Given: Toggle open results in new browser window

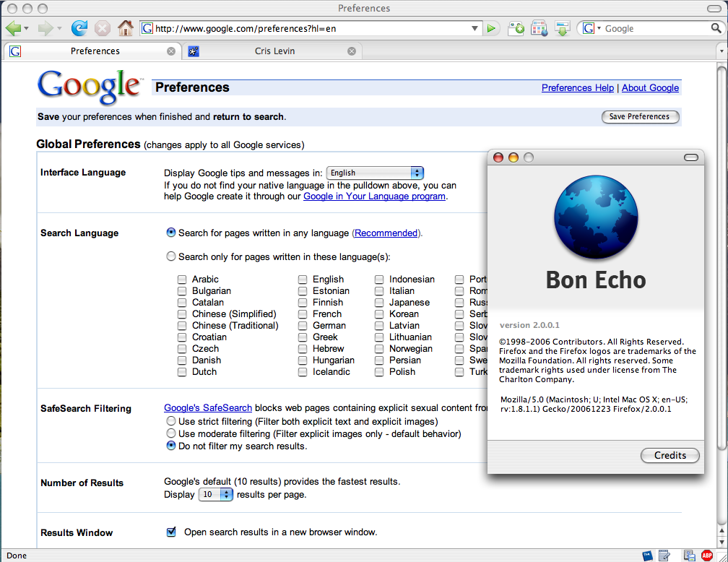Looking at the screenshot, I should pyautogui.click(x=171, y=532).
